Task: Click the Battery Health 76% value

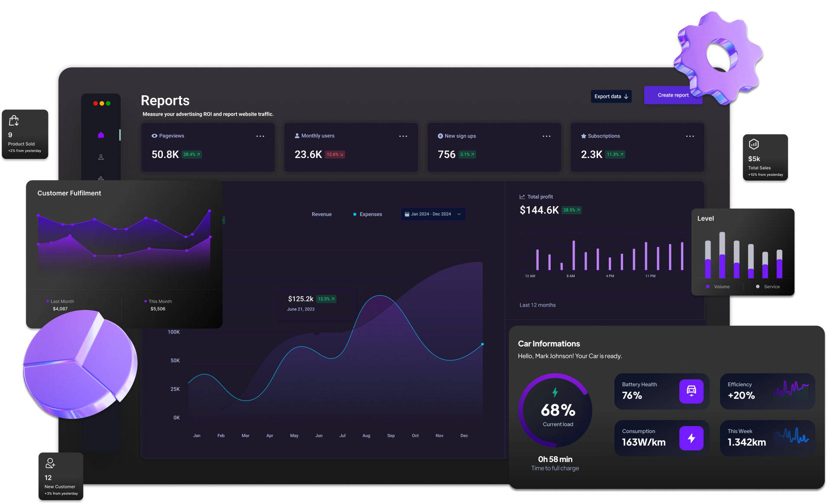Action: 632,395
